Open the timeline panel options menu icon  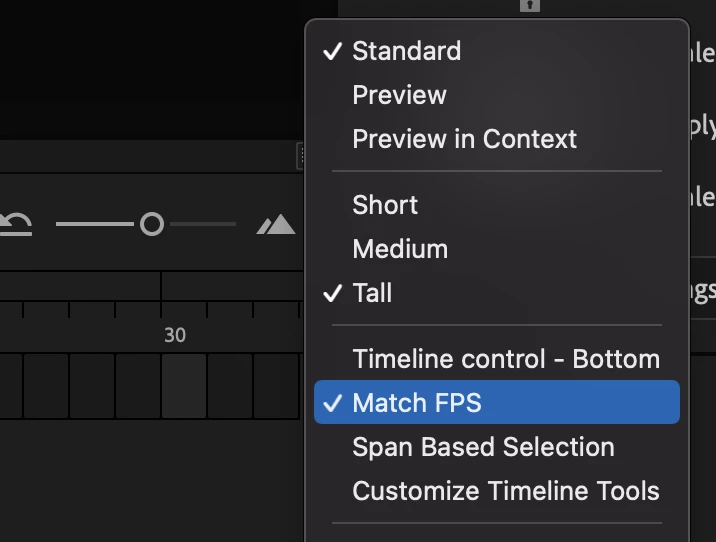click(300, 155)
